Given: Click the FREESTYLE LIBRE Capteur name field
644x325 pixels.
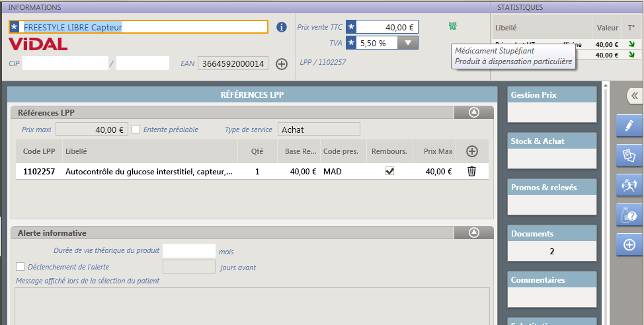Looking at the screenshot, I should pyautogui.click(x=139, y=27).
